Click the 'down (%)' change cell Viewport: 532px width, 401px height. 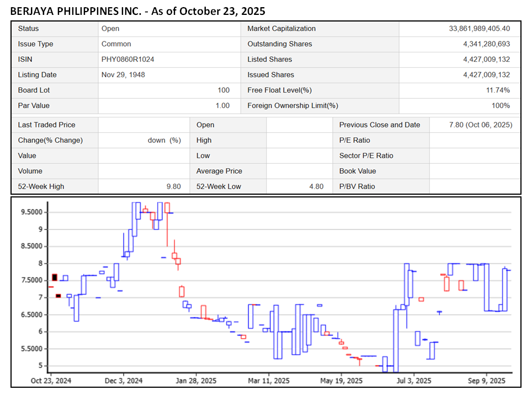164,141
